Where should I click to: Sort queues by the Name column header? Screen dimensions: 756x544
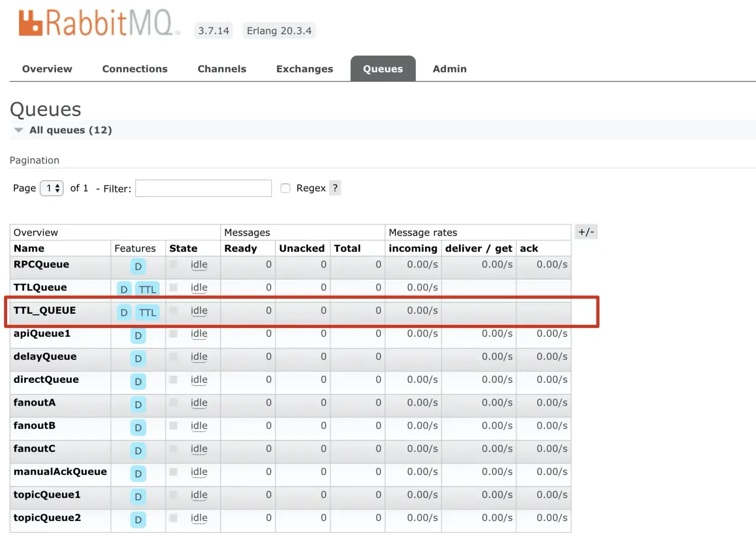(x=29, y=248)
